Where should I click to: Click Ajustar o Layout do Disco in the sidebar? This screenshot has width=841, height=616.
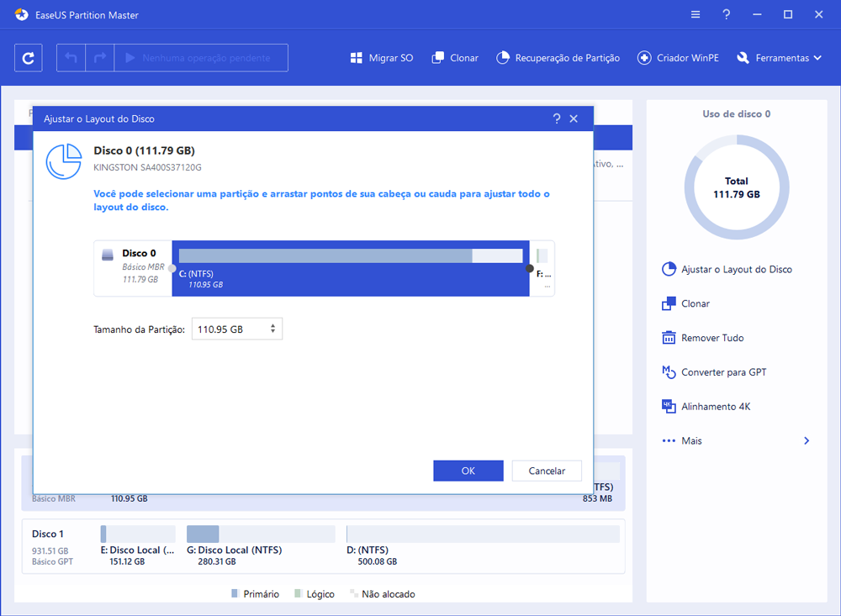(x=736, y=270)
